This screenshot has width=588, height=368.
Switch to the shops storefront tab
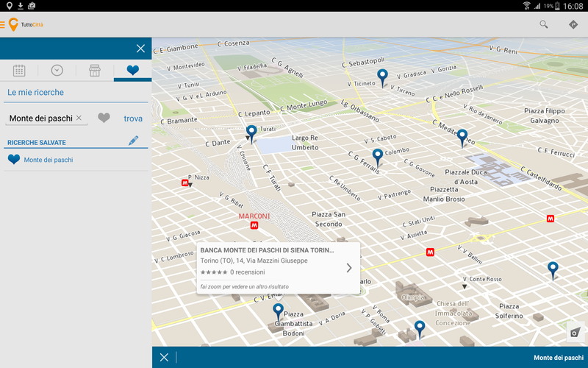coord(95,70)
